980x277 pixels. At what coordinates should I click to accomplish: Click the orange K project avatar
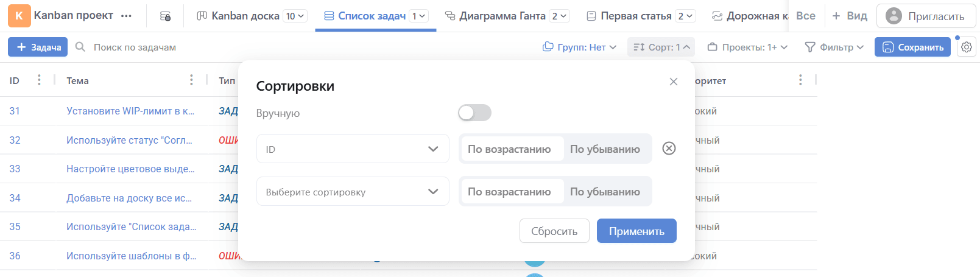19,16
